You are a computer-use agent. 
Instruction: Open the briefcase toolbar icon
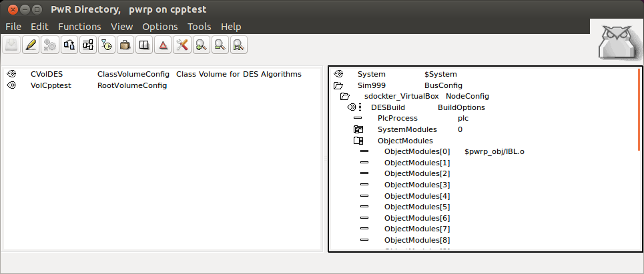125,45
